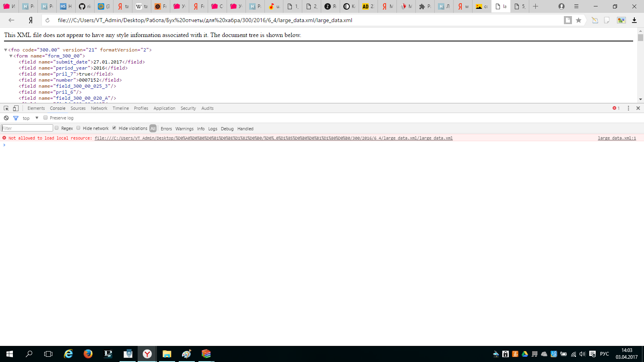This screenshot has width=644, height=362.
Task: Toggle the console filter funnel icon
Action: 16,118
